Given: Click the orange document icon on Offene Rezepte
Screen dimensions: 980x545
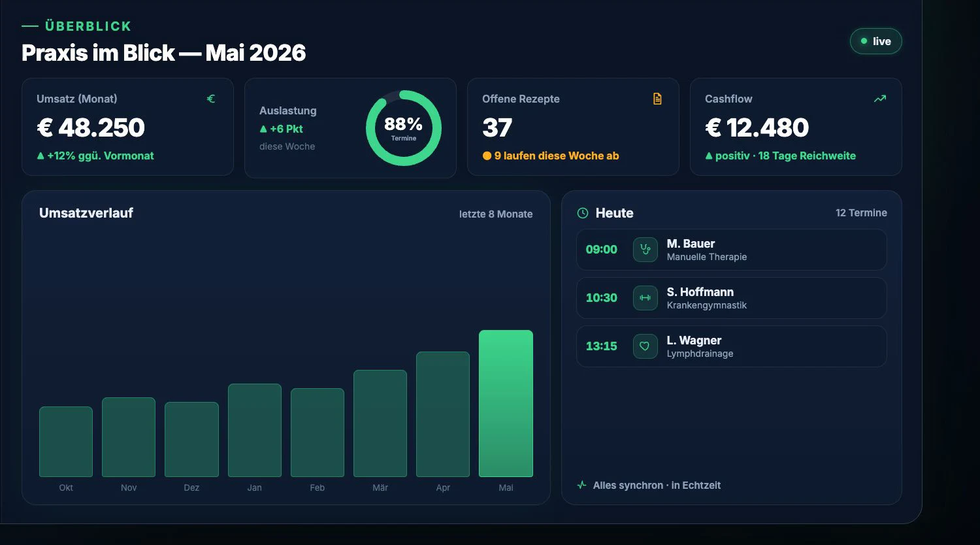Looking at the screenshot, I should click(x=657, y=99).
